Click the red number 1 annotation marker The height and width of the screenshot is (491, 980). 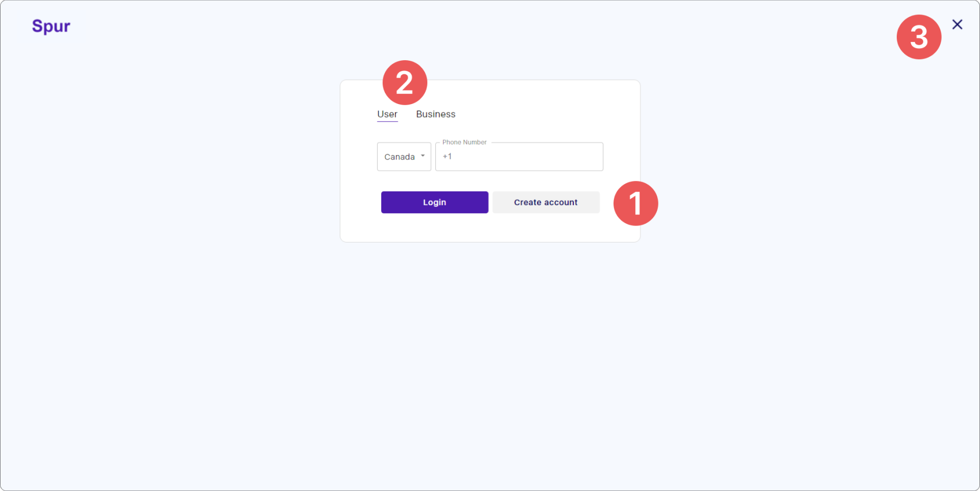point(635,203)
